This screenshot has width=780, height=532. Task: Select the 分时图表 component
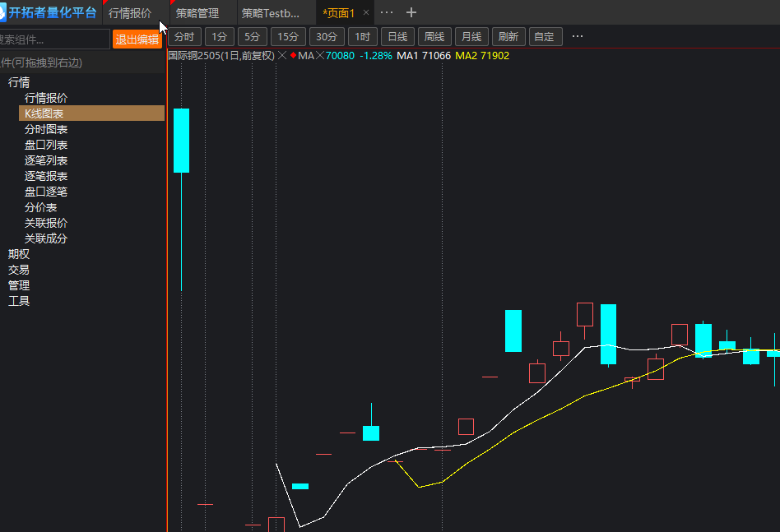(46, 129)
